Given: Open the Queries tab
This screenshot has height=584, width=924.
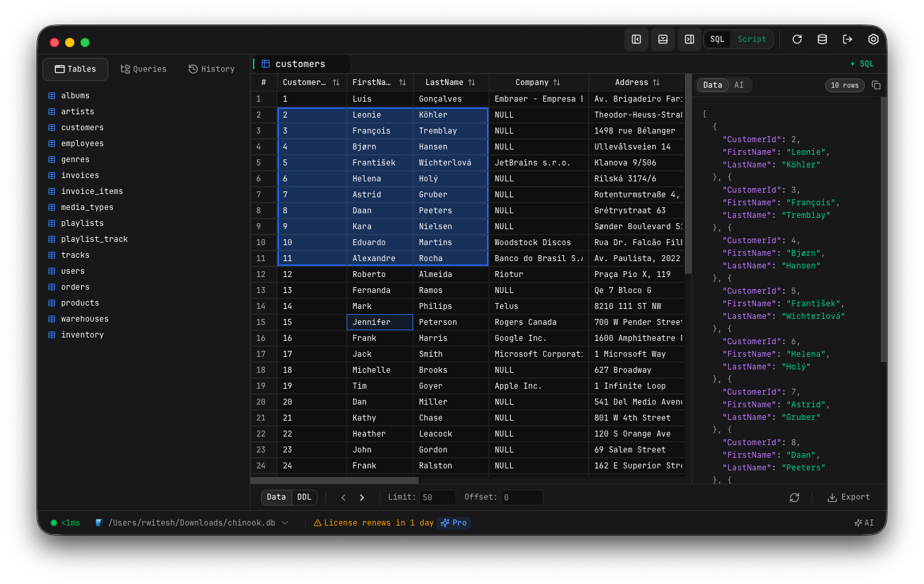Looking at the screenshot, I should pyautogui.click(x=143, y=69).
